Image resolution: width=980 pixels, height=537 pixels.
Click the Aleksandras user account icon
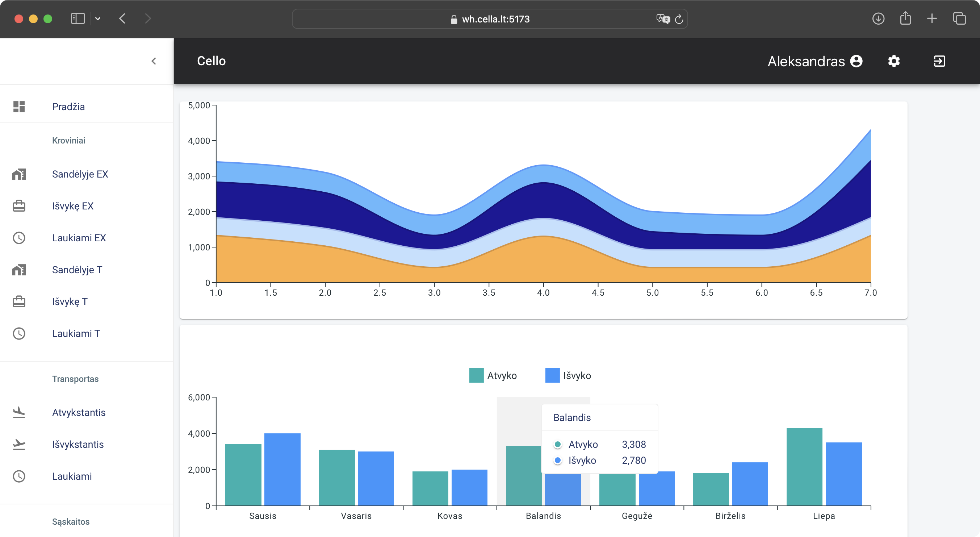click(x=857, y=61)
